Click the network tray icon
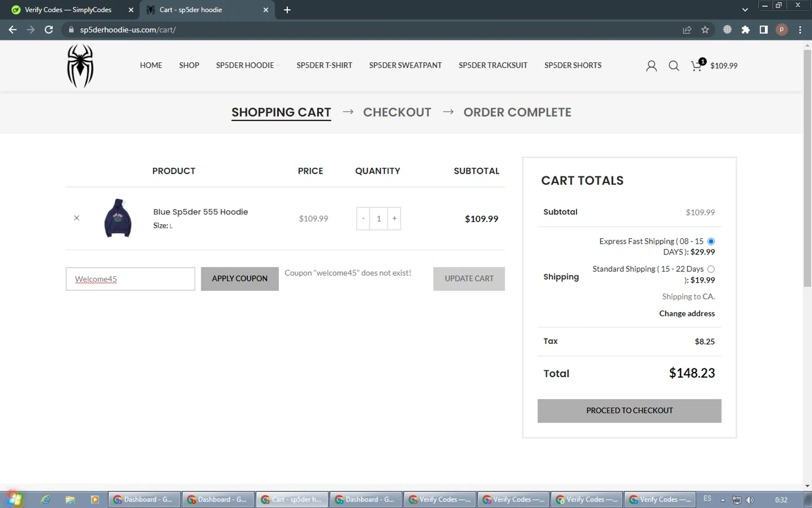The width and height of the screenshot is (812, 508). [x=736, y=500]
